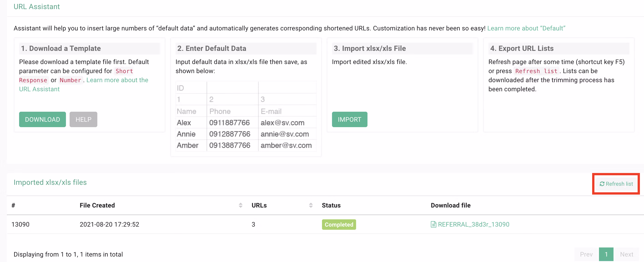Click the Prev pagination button
The image size is (644, 262).
(586, 254)
